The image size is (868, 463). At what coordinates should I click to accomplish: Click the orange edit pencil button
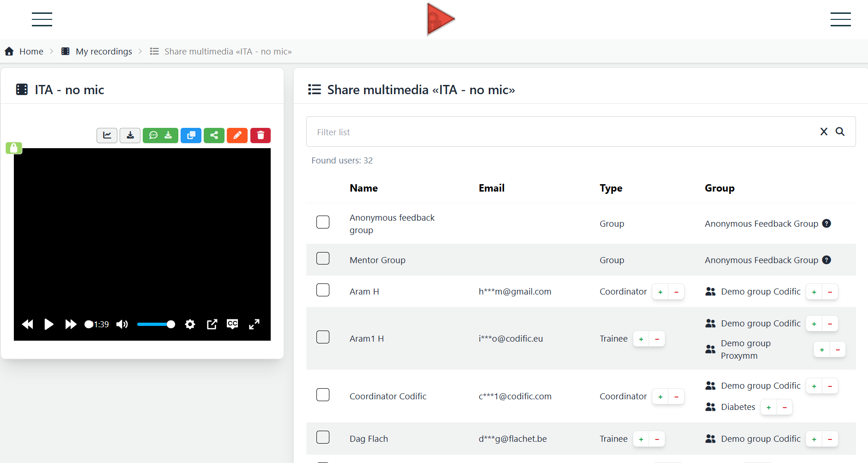(x=237, y=135)
